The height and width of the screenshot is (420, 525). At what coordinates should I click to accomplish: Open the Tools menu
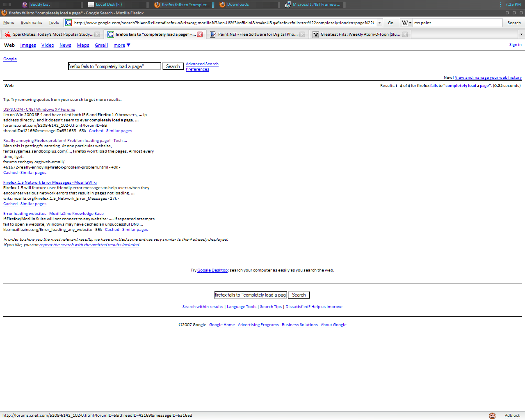pos(54,23)
